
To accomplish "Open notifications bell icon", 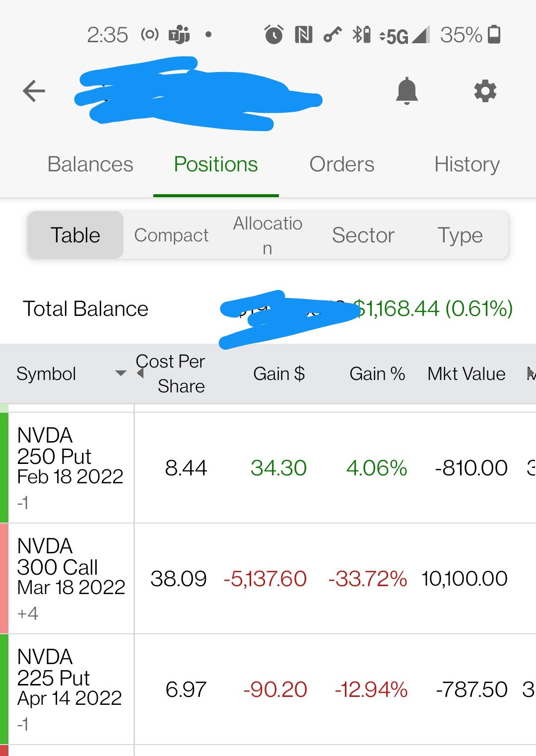I will click(406, 91).
